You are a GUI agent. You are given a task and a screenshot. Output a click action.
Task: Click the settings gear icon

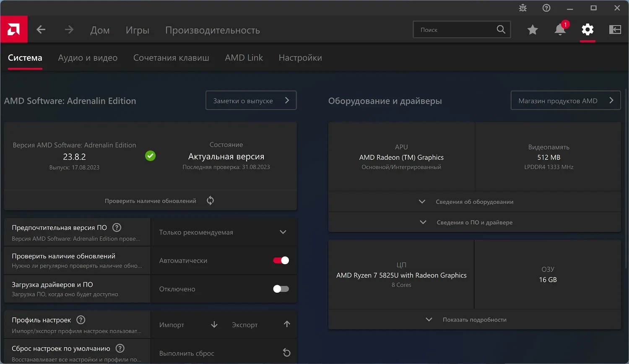pos(587,29)
